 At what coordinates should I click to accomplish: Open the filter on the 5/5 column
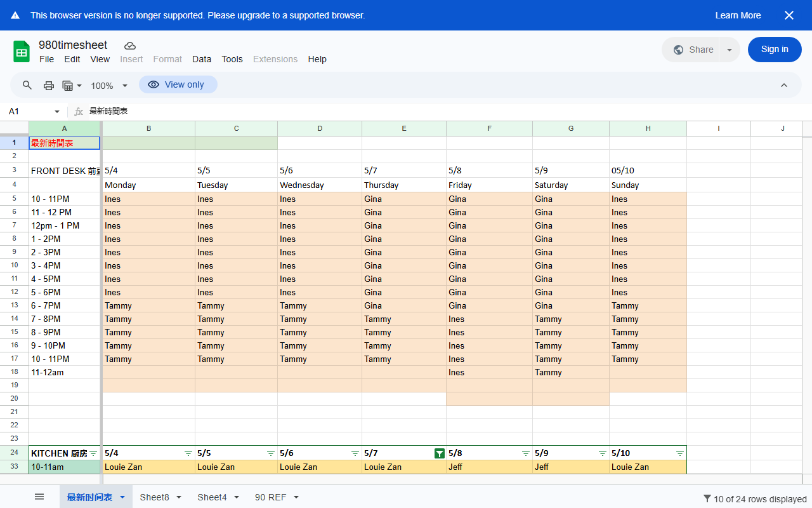(x=271, y=453)
